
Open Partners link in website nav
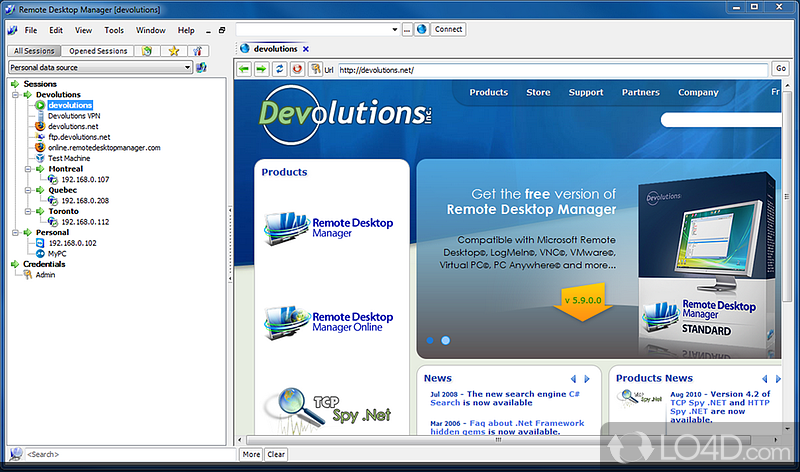coord(641,92)
